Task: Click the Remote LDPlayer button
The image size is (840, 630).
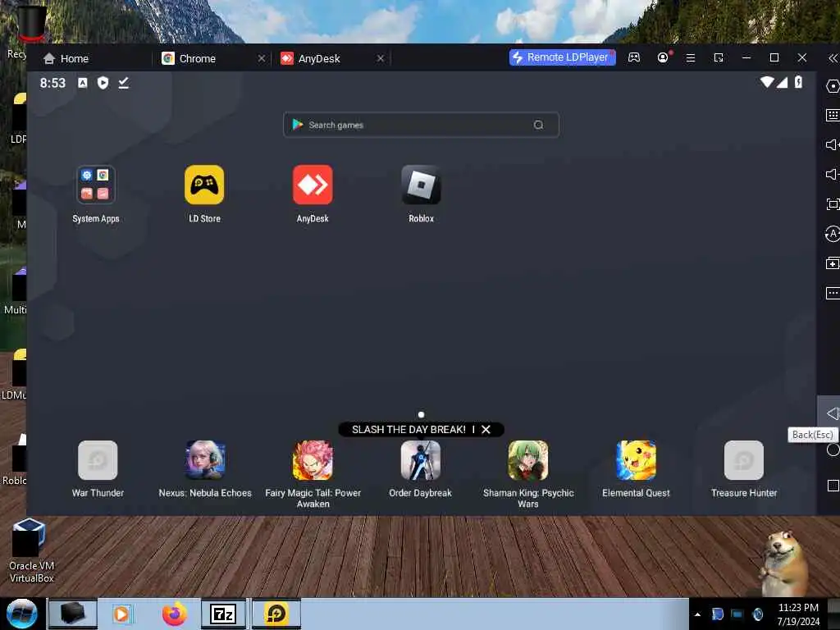Action: pyautogui.click(x=562, y=57)
